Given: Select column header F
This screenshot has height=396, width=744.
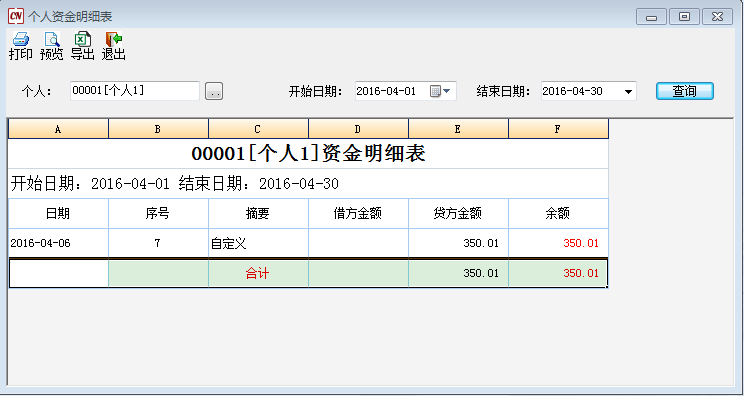Looking at the screenshot, I should 558,129.
